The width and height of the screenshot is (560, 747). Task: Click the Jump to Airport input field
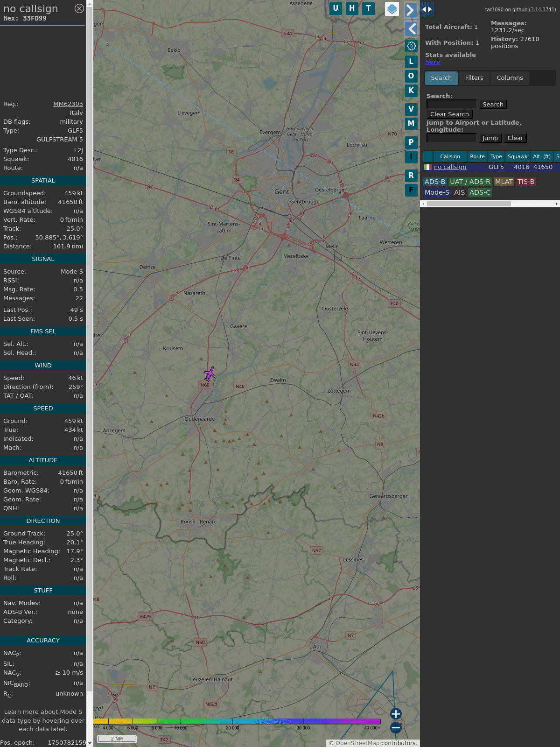pyautogui.click(x=451, y=138)
